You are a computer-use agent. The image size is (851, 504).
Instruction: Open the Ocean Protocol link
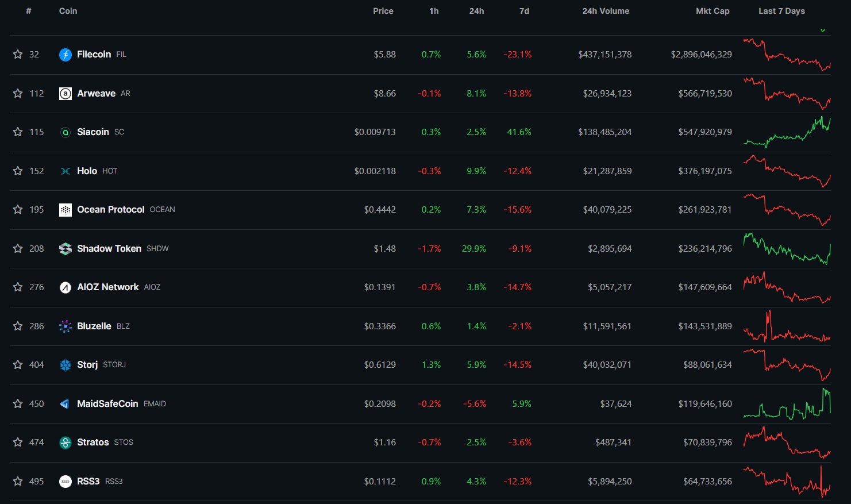[x=111, y=209]
